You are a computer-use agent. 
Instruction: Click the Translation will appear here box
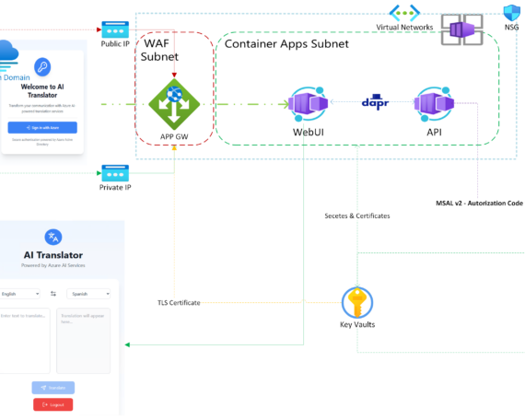tap(84, 341)
